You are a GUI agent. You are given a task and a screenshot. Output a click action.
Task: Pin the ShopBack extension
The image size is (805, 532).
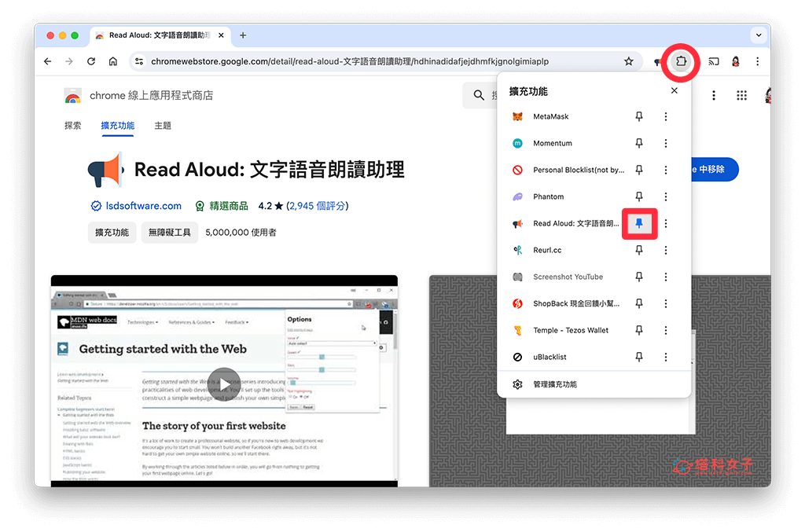click(x=638, y=303)
